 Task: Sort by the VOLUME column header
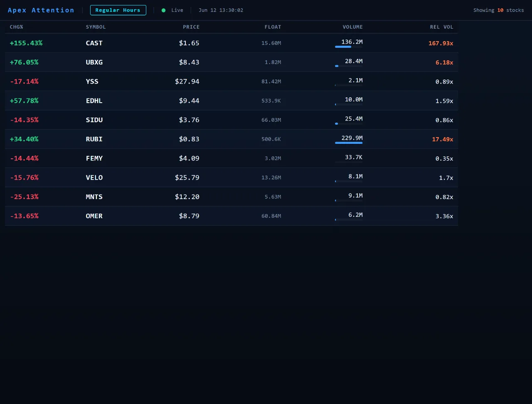pos(352,27)
